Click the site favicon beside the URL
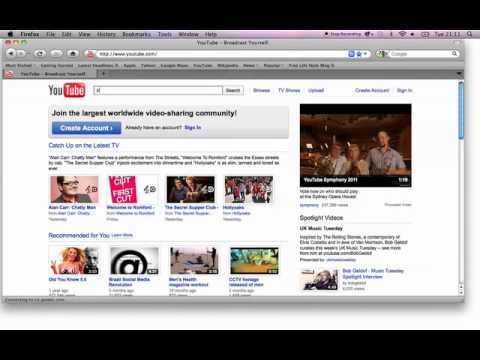Screen dimensions: 480x360 (x=90, y=54)
